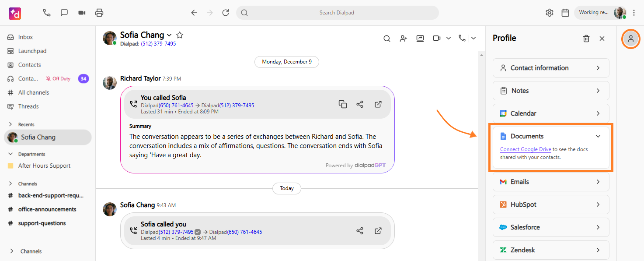Click the 34 unread badge
The image size is (644, 261).
click(84, 79)
